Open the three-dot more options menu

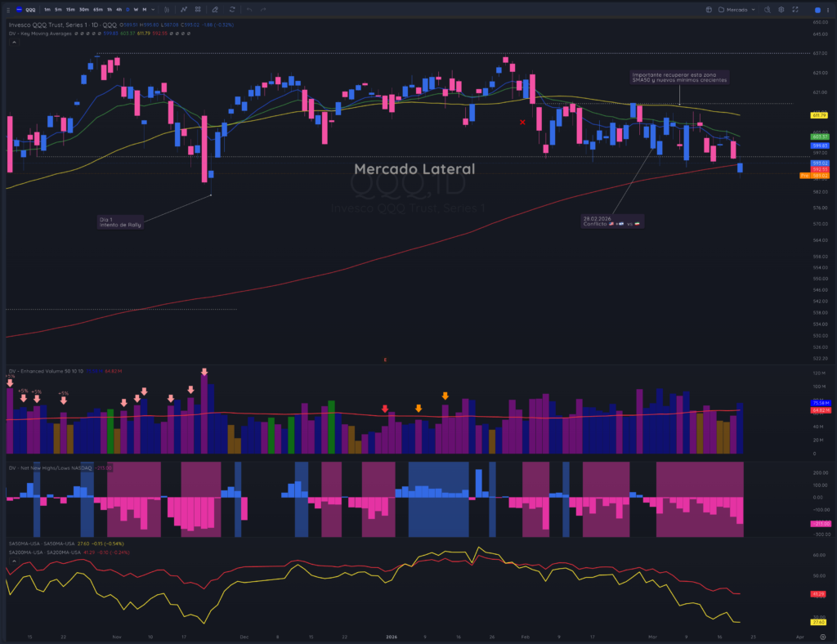click(x=828, y=10)
